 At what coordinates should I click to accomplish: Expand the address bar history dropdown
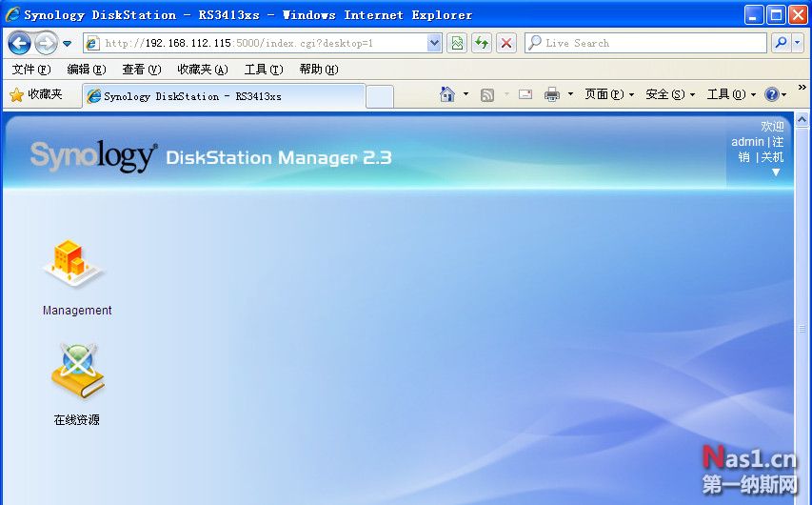point(434,43)
